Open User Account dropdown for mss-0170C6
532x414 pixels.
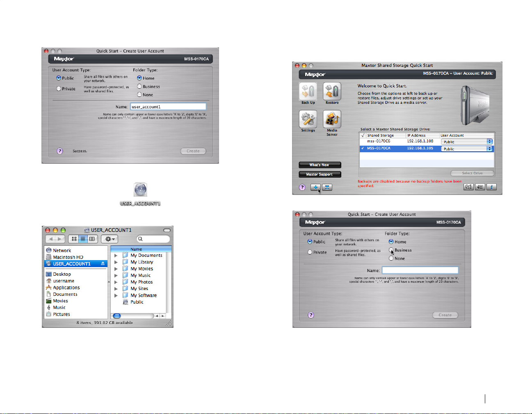click(467, 142)
